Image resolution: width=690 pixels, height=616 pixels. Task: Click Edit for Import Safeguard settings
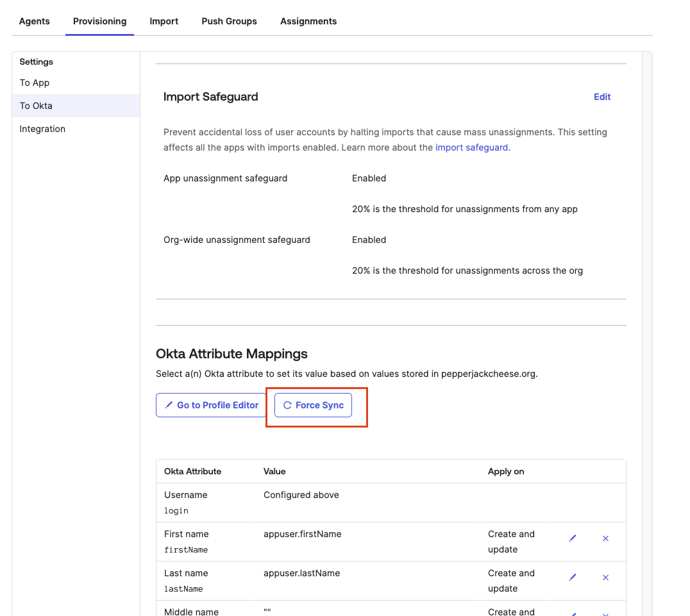[x=602, y=97]
